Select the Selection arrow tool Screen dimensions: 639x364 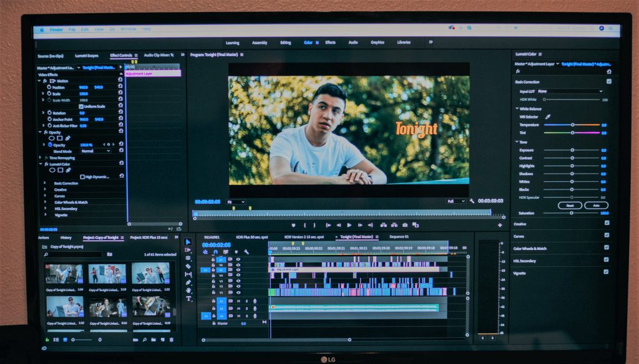[188, 242]
